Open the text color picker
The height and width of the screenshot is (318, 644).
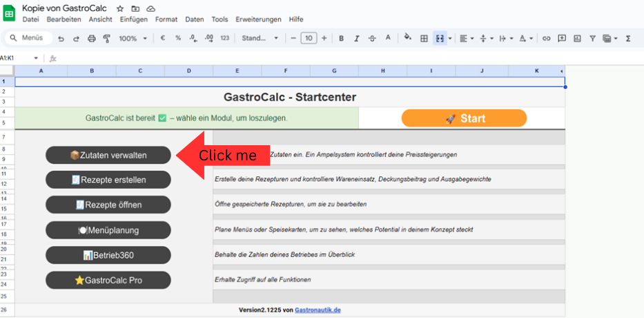388,38
